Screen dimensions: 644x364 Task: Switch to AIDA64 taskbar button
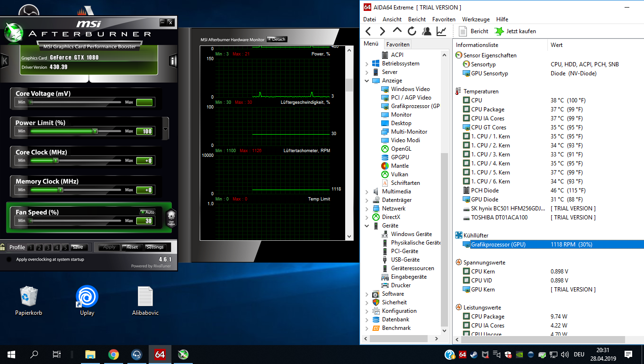(160, 354)
